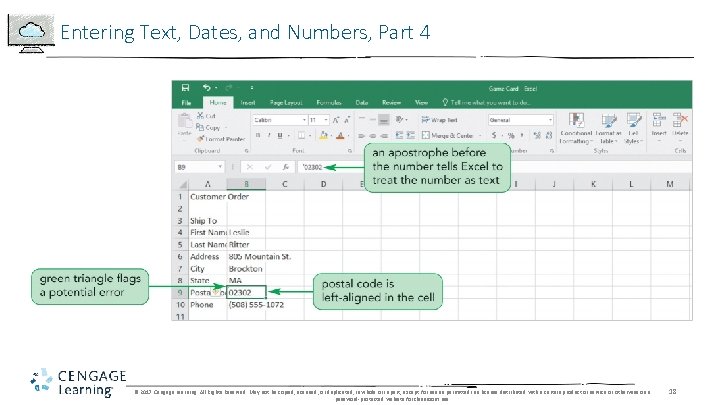The image size is (720, 405).
Task: Open the Page Layout tab
Action: 286,102
